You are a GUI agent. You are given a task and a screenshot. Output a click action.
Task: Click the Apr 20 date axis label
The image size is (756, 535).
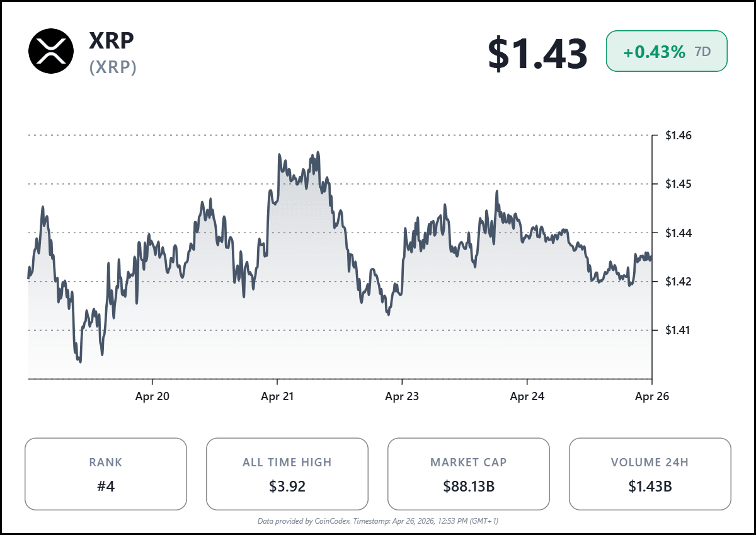152,396
